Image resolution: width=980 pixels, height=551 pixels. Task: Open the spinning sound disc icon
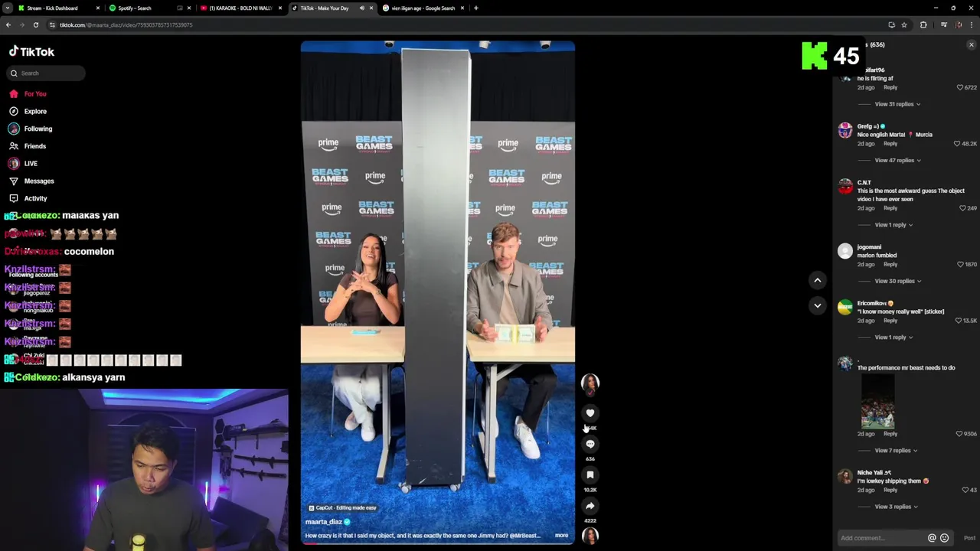pyautogui.click(x=590, y=536)
